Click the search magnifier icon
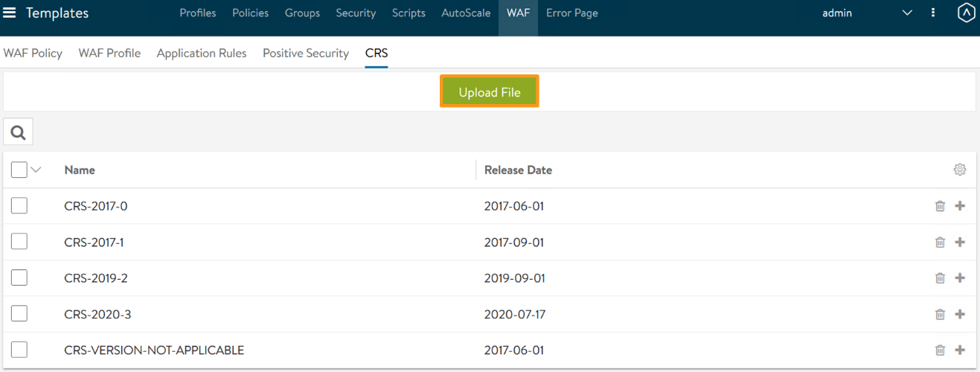 coord(19,133)
